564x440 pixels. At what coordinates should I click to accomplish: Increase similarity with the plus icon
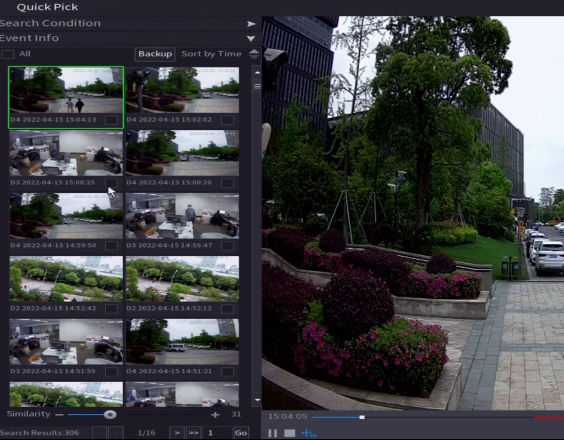tap(215, 415)
